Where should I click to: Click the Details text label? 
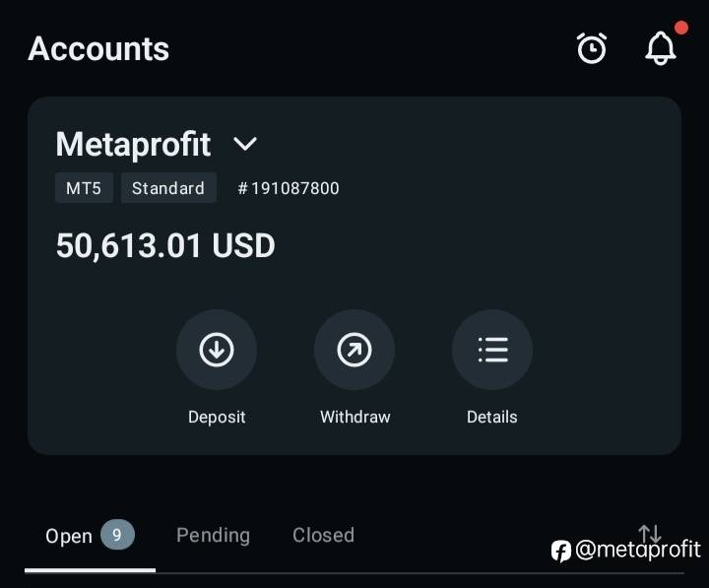(x=492, y=417)
